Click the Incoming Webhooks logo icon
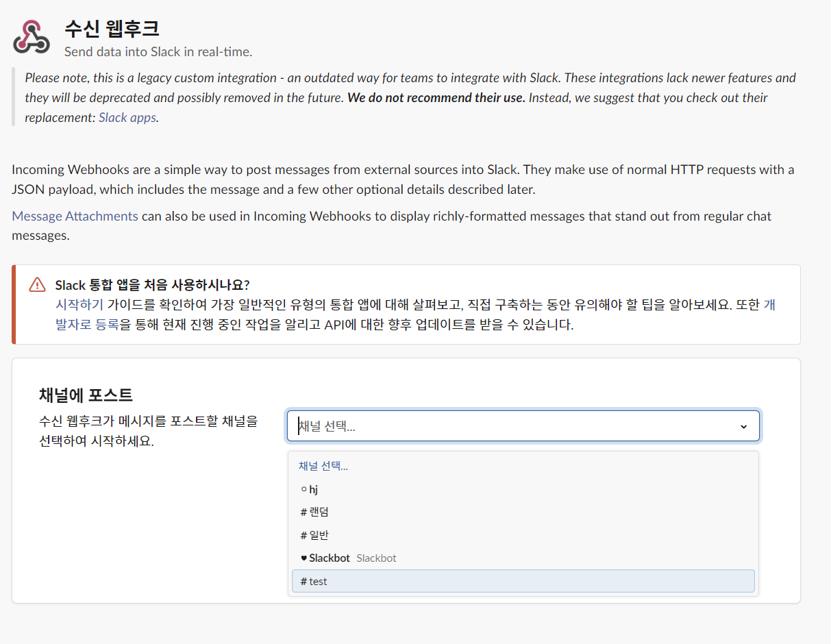Image resolution: width=831 pixels, height=644 pixels. click(x=32, y=37)
